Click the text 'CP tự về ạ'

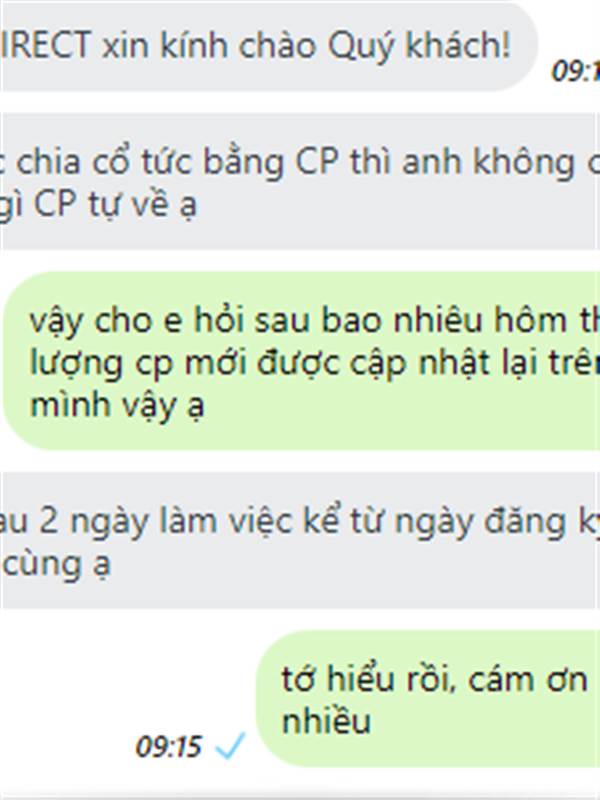(115, 205)
